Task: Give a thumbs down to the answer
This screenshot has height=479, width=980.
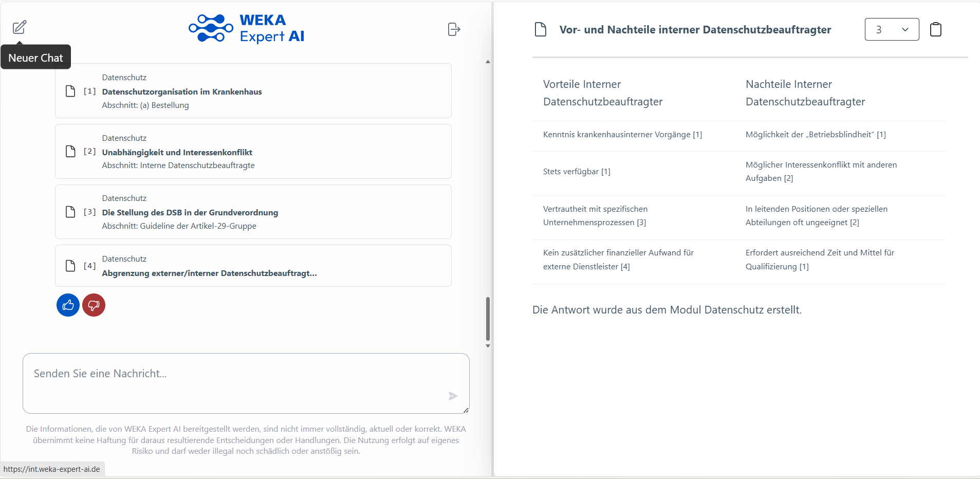Action: click(x=94, y=305)
